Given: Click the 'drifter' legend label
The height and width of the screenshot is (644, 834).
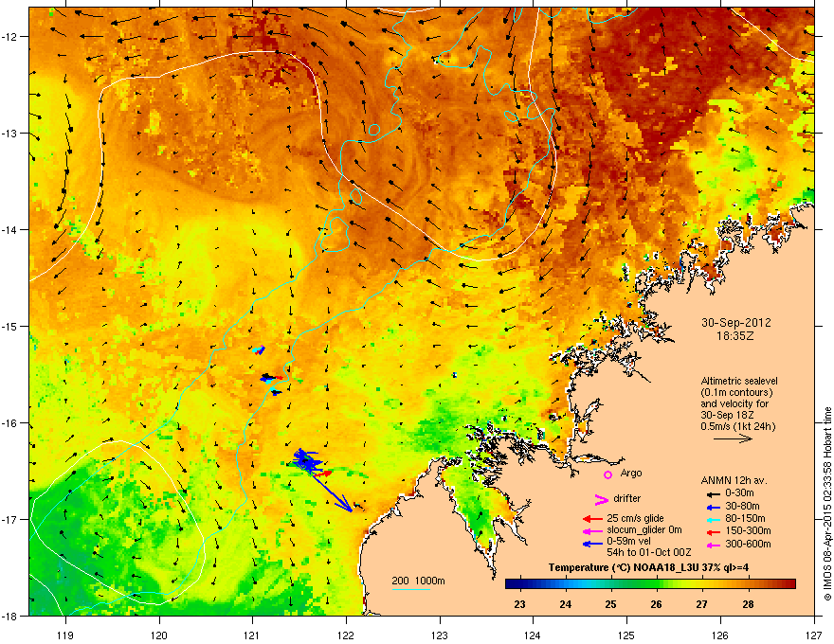Looking at the screenshot, I should tap(626, 498).
